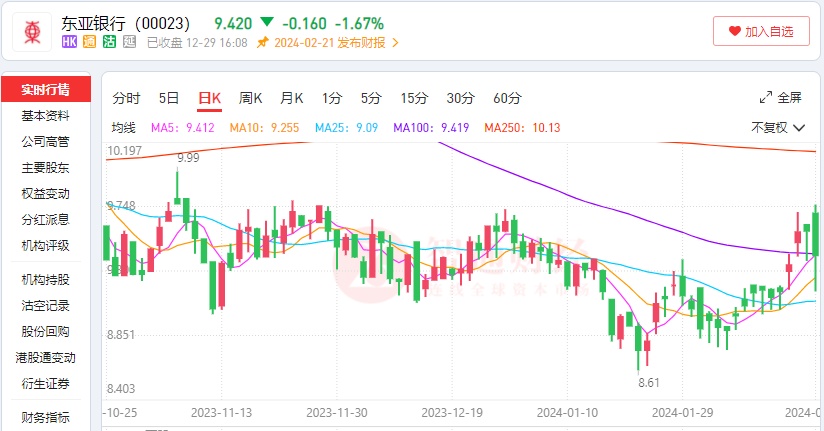The width and height of the screenshot is (824, 431).
Task: Click the pin icon beside earnings date
Action: coord(263,42)
